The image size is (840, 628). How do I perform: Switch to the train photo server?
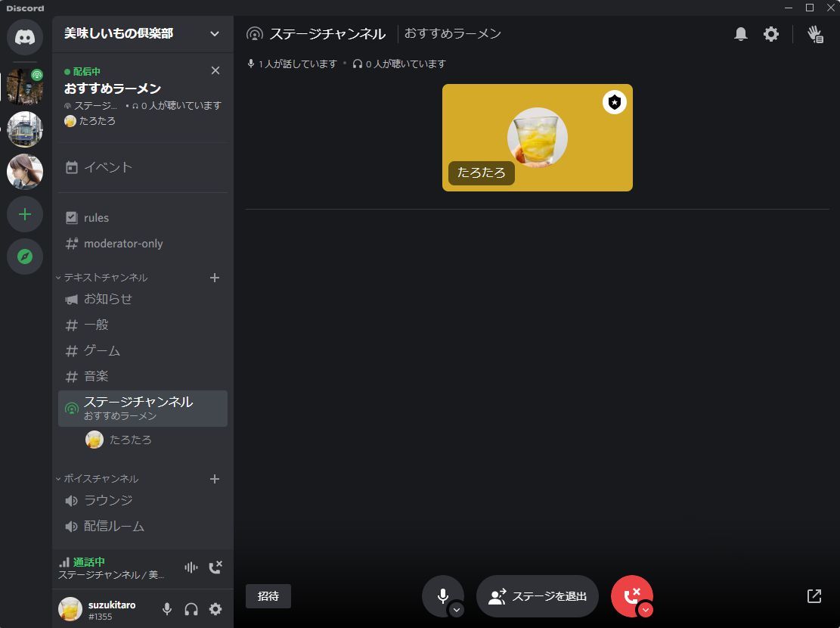(25, 129)
